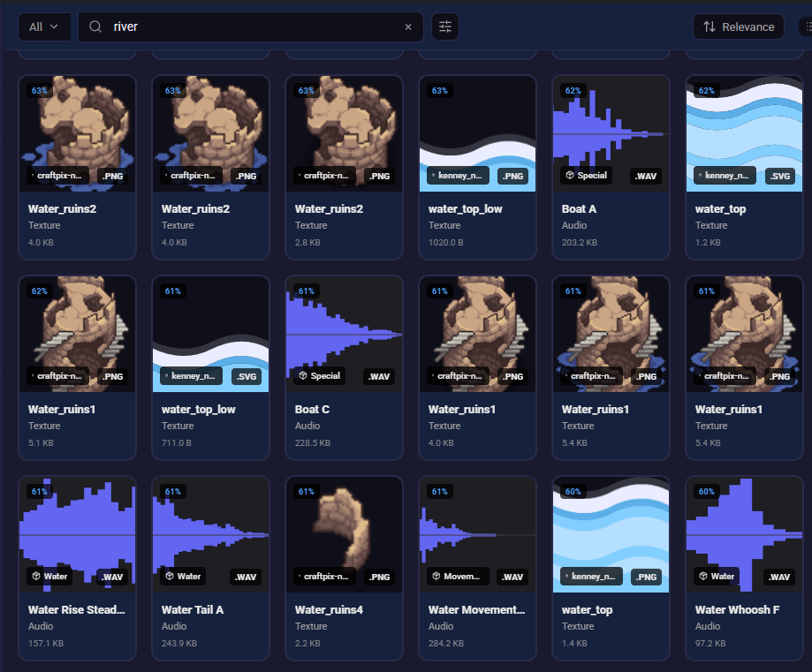Viewport: 812px width, 672px height.
Task: Click the Movement tag on Water Movement audio
Action: pyautogui.click(x=457, y=576)
